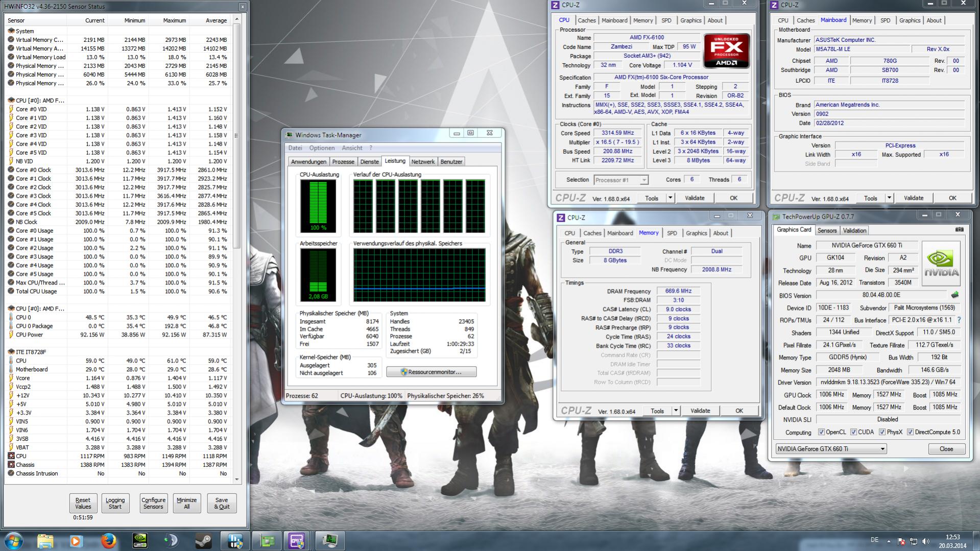Viewport: 980px width, 551px height.
Task: Launch Windows Media Player from taskbar
Action: (x=76, y=541)
